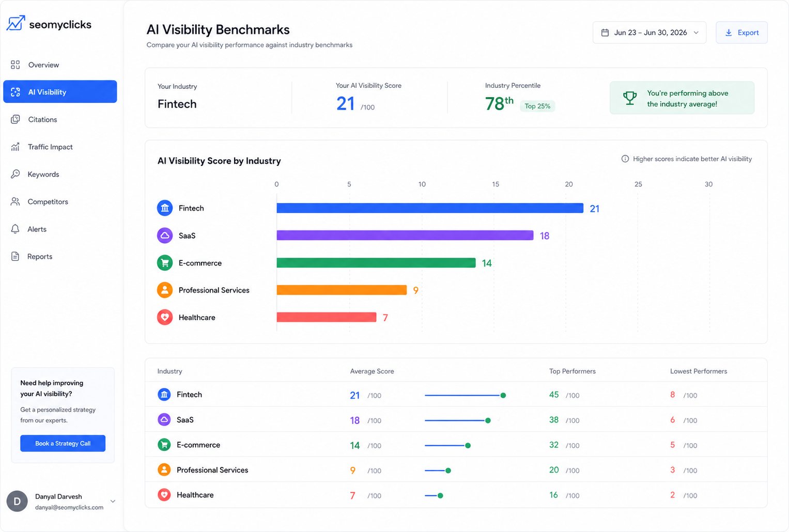The image size is (789, 532).
Task: Expand the Danyal Darvesh account menu chevron
Action: pyautogui.click(x=113, y=501)
